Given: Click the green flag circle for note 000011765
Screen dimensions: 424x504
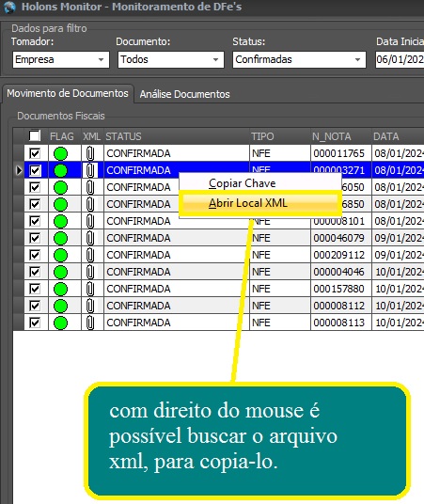Looking at the screenshot, I should point(60,153).
